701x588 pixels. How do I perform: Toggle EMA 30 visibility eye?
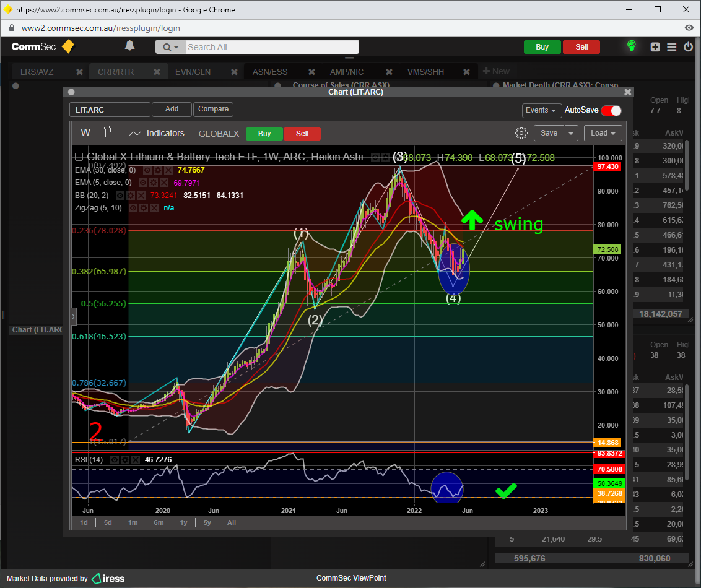pos(147,170)
